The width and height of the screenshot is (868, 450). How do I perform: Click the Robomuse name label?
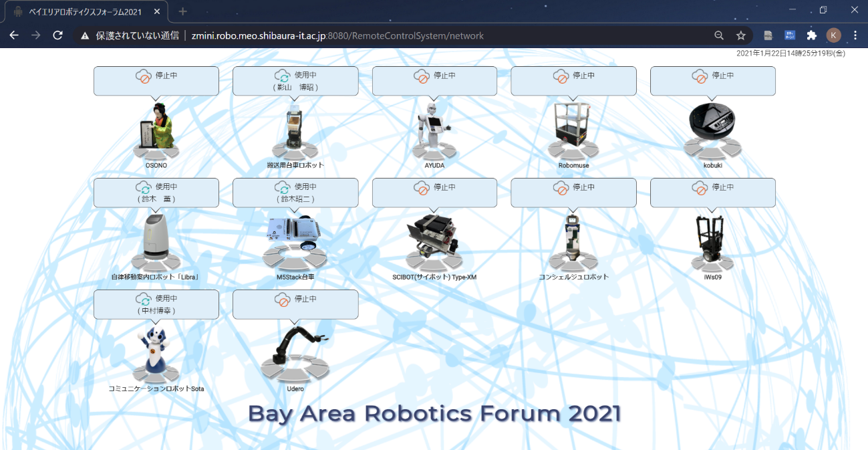point(573,165)
